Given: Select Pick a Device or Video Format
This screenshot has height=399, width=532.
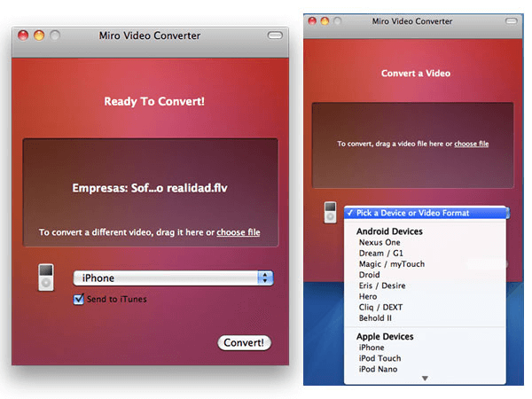Looking at the screenshot, I should click(x=426, y=213).
